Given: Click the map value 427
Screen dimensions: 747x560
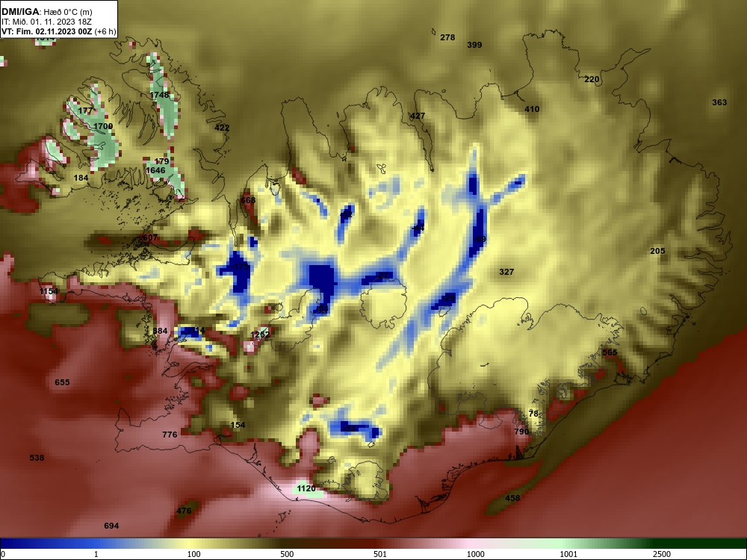Looking at the screenshot, I should 418,116.
